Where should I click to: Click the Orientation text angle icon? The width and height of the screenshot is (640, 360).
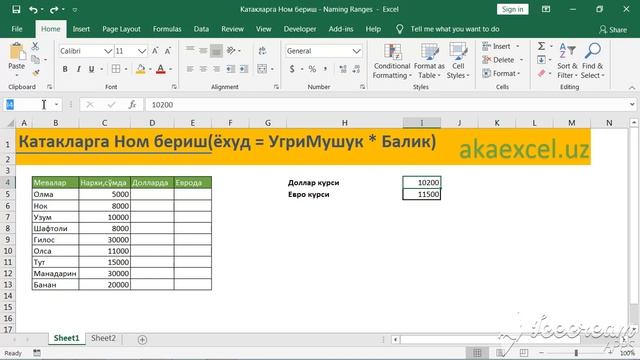click(231, 51)
